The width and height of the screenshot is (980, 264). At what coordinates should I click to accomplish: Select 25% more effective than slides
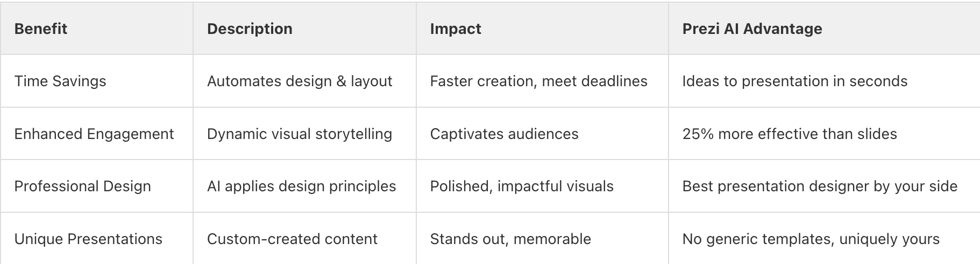[x=790, y=134]
